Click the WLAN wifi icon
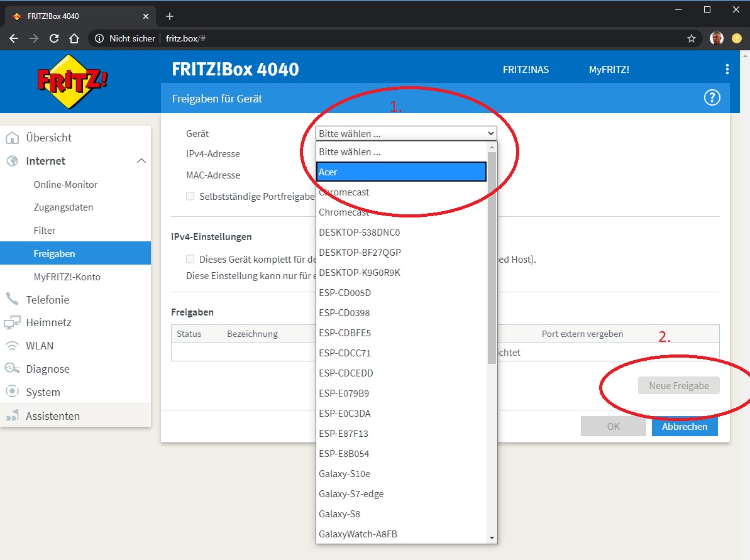 point(12,346)
